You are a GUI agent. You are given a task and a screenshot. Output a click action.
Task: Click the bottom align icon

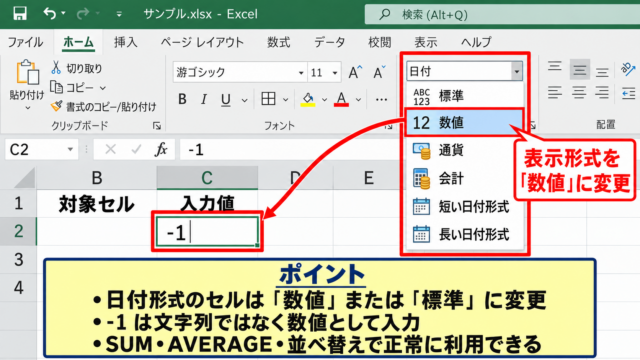coord(602,72)
